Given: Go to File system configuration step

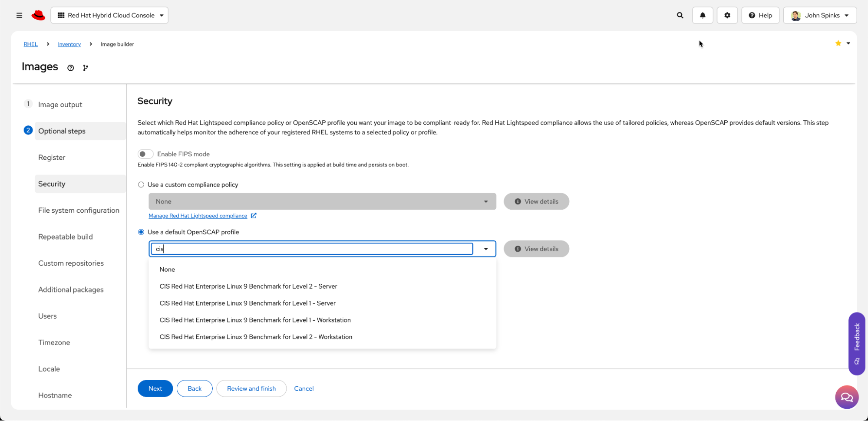Looking at the screenshot, I should [x=79, y=210].
